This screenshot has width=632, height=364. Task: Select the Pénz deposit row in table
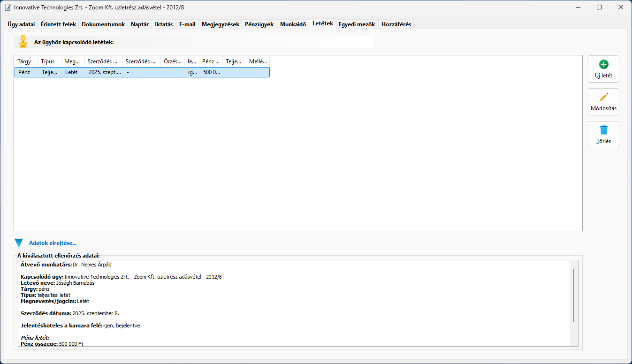142,72
